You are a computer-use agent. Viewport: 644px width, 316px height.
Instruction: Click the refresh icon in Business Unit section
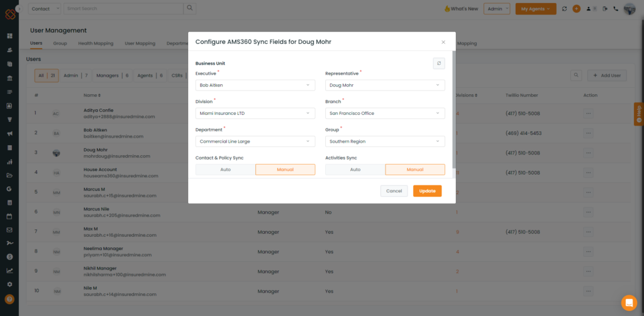point(439,63)
